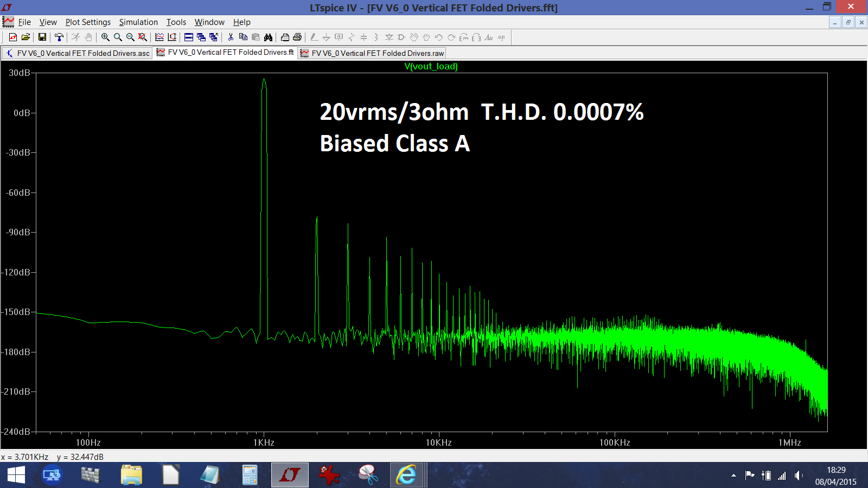Click the Undo toolbar icon

pyautogui.click(x=439, y=37)
